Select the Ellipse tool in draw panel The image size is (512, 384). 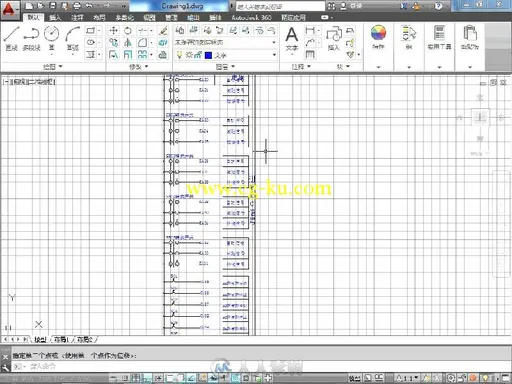(x=90, y=42)
